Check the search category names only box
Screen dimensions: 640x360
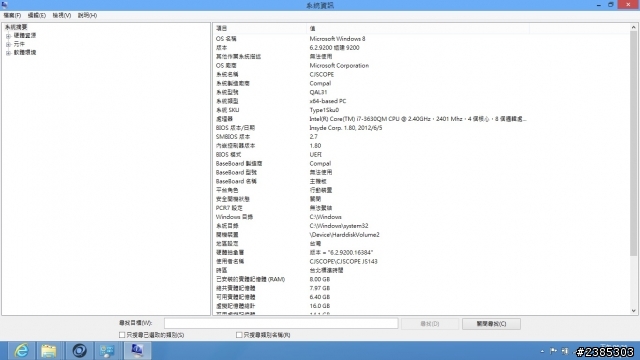tap(239, 335)
